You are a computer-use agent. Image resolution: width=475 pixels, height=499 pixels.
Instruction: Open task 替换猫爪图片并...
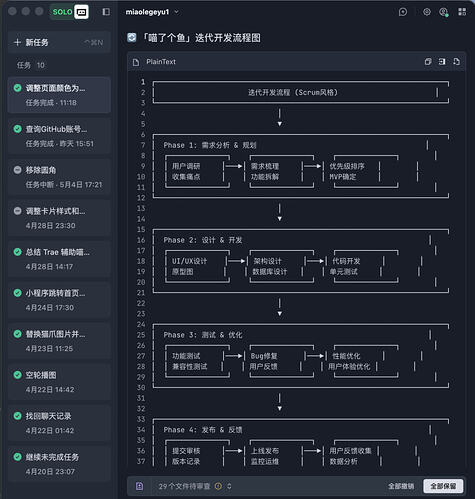pos(59,341)
